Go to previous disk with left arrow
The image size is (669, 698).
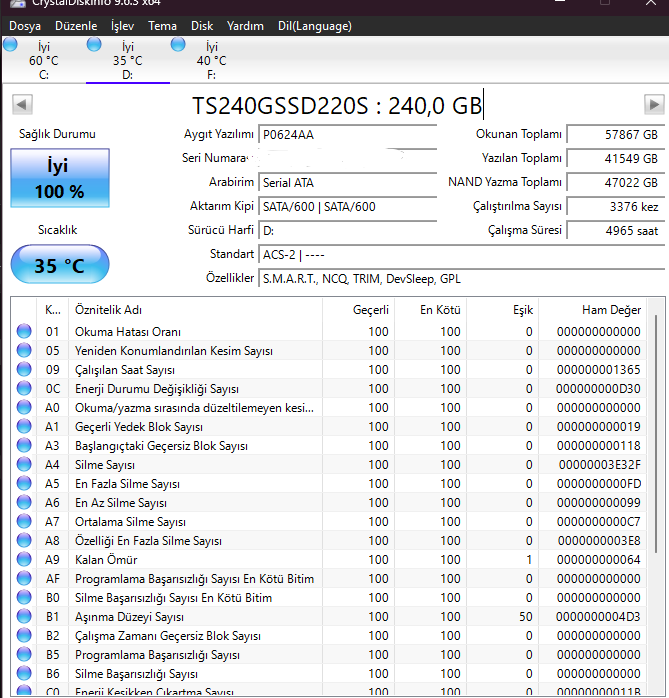point(22,105)
